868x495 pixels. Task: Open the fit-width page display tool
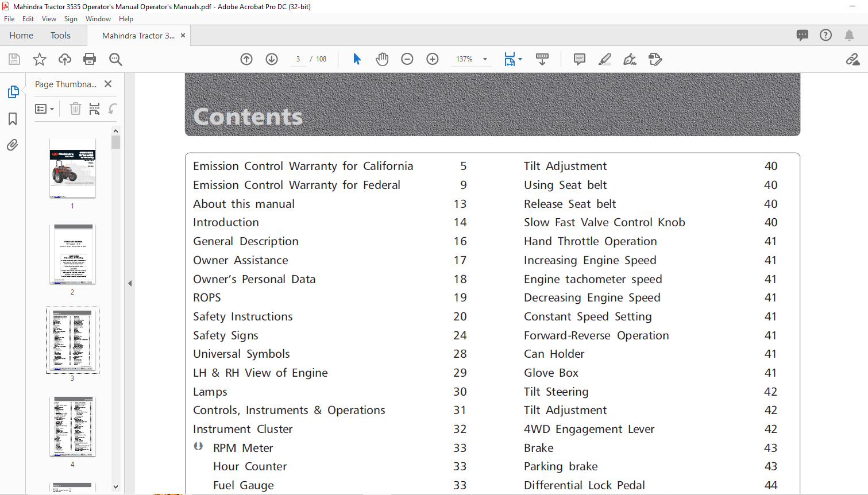(x=510, y=59)
